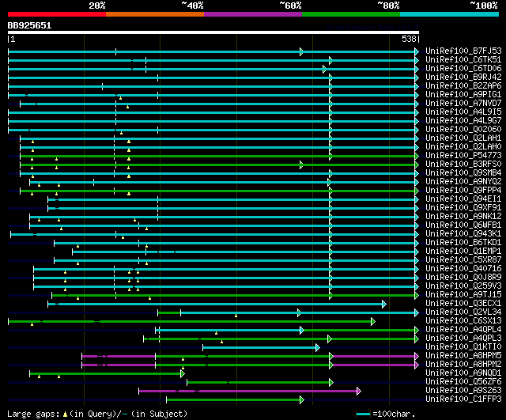The height and width of the screenshot is (420, 506).
Task: Click UniRef100_Q1KTI0 label
Action: (463, 347)
